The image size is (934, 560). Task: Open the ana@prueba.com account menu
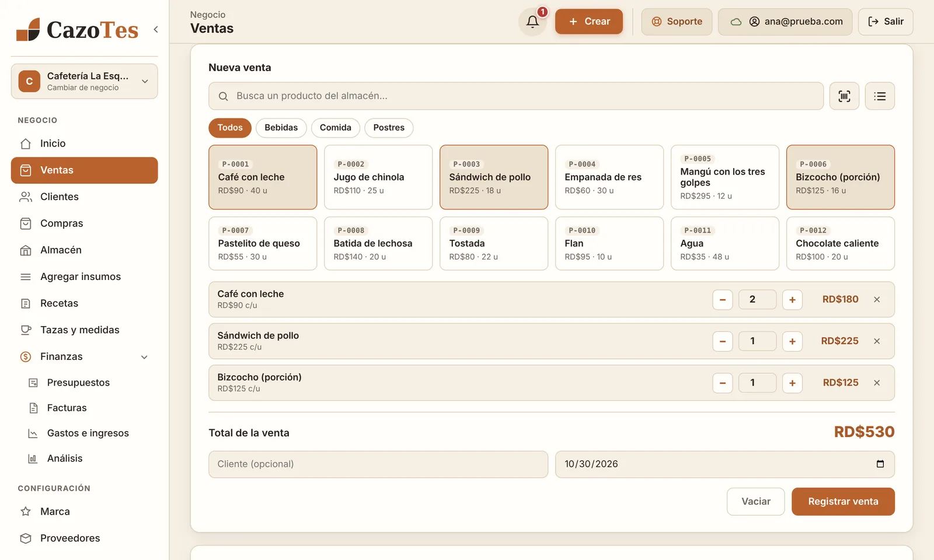pos(785,22)
